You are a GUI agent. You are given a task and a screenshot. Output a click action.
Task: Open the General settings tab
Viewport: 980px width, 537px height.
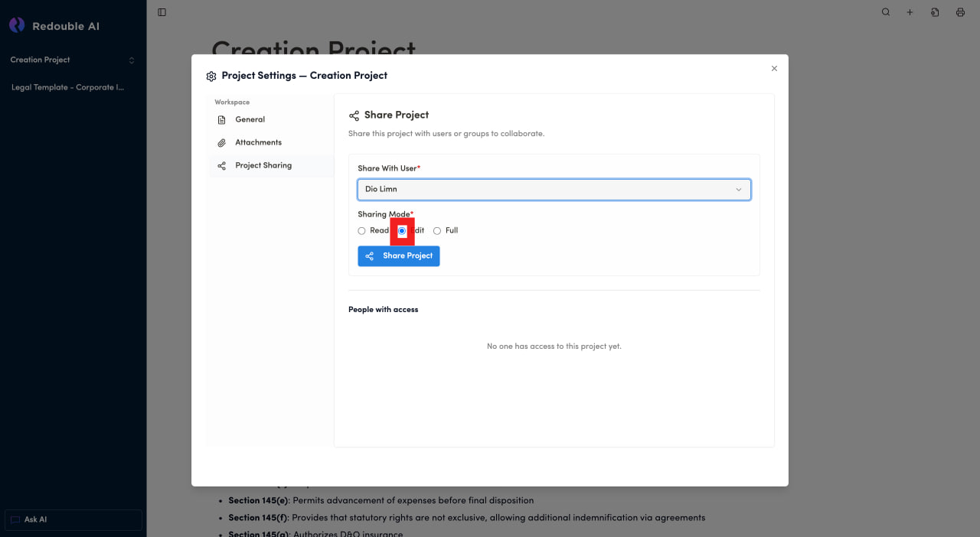point(250,119)
